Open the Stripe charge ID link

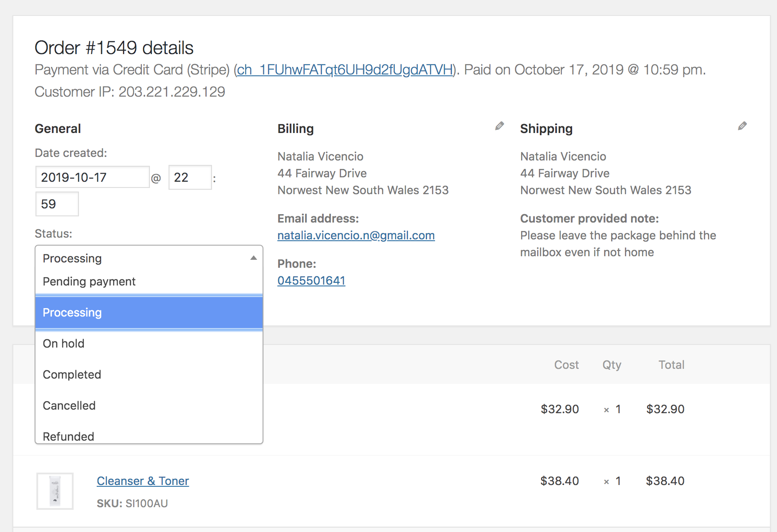pos(345,70)
